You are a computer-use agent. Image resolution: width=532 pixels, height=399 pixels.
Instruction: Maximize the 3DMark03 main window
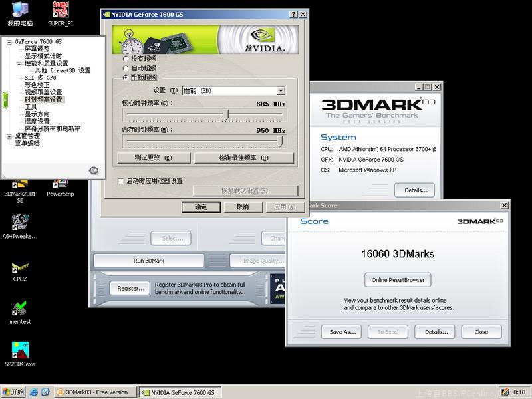point(428,87)
